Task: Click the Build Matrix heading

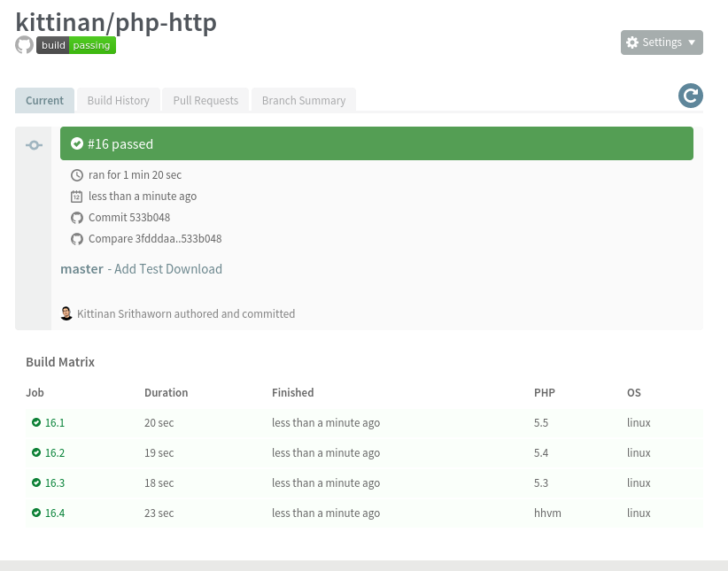Action: click(60, 362)
